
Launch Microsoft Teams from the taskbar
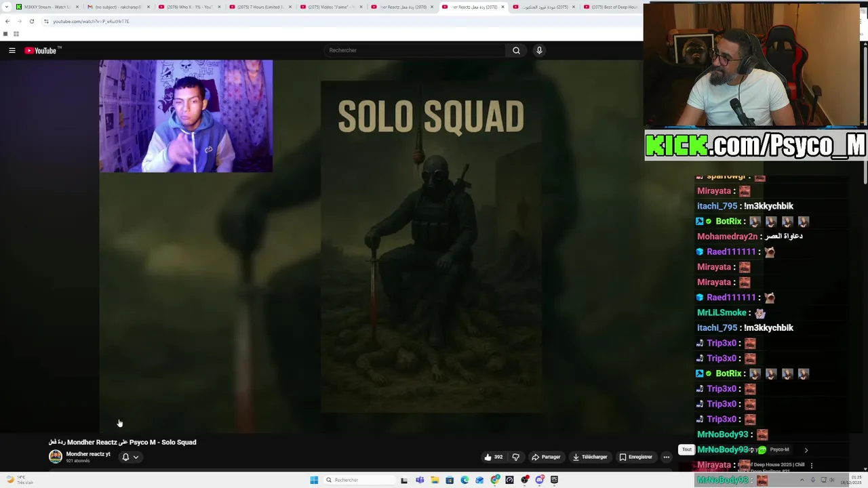pos(420,480)
